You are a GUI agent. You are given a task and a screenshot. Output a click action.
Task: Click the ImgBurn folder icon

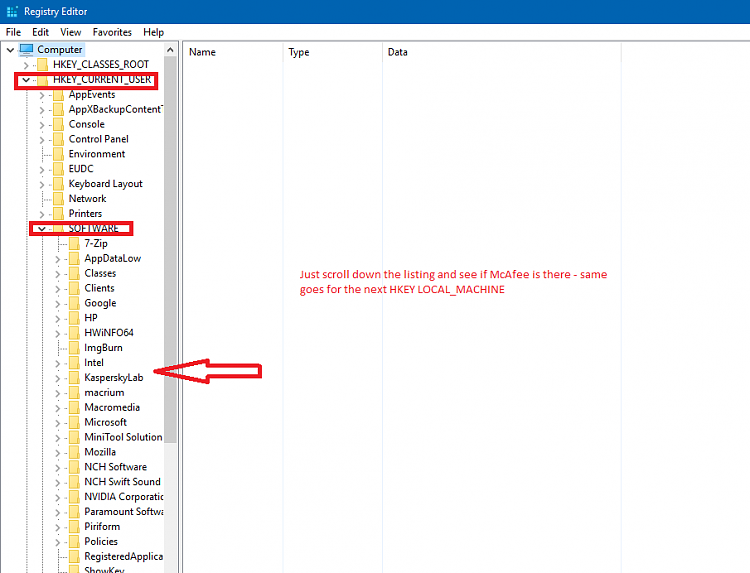pos(74,348)
